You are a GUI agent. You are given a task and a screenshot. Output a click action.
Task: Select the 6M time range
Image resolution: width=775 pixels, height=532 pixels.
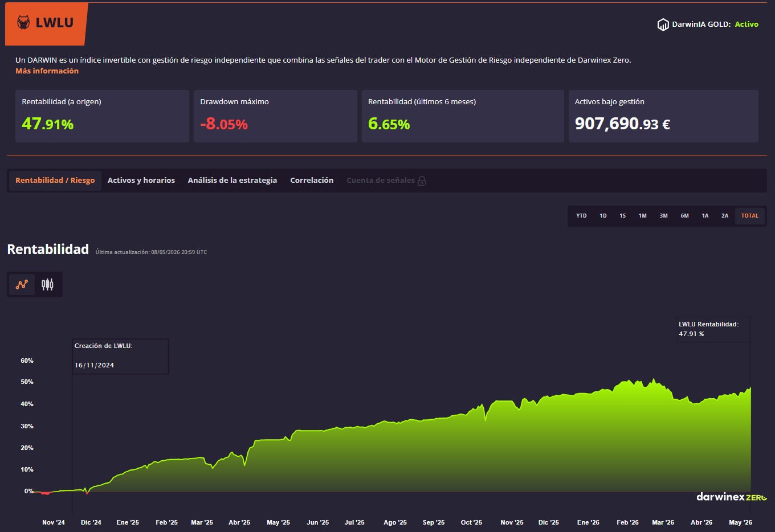tap(684, 216)
